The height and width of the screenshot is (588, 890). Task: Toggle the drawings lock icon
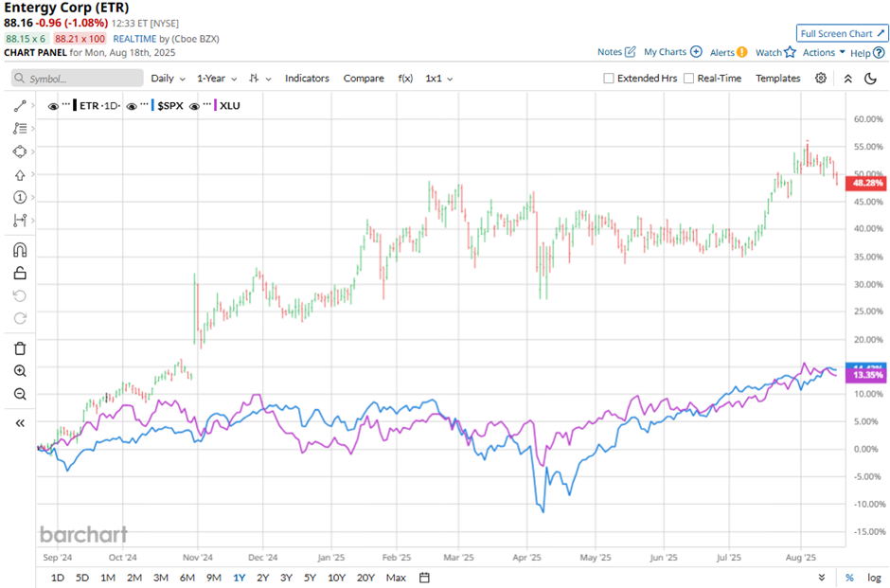(x=20, y=273)
